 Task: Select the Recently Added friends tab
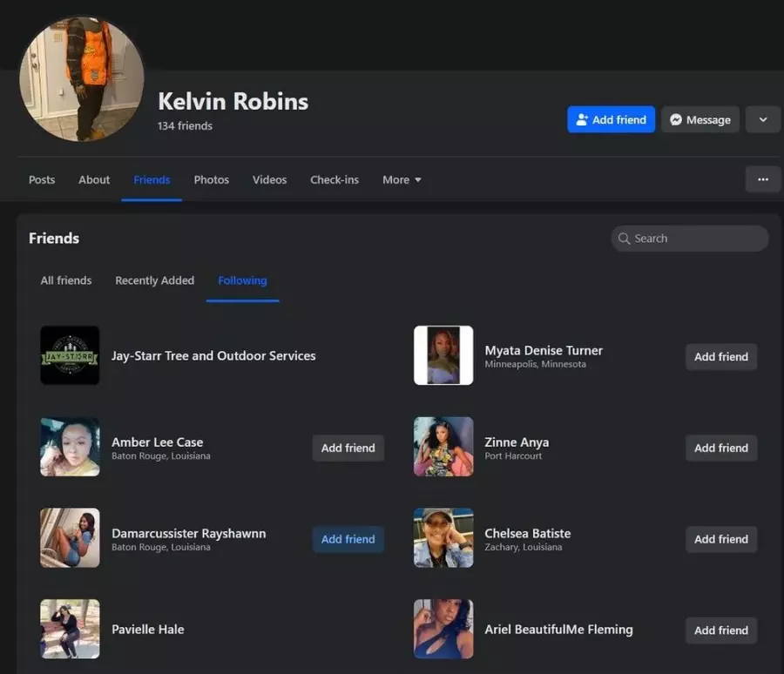pos(154,280)
